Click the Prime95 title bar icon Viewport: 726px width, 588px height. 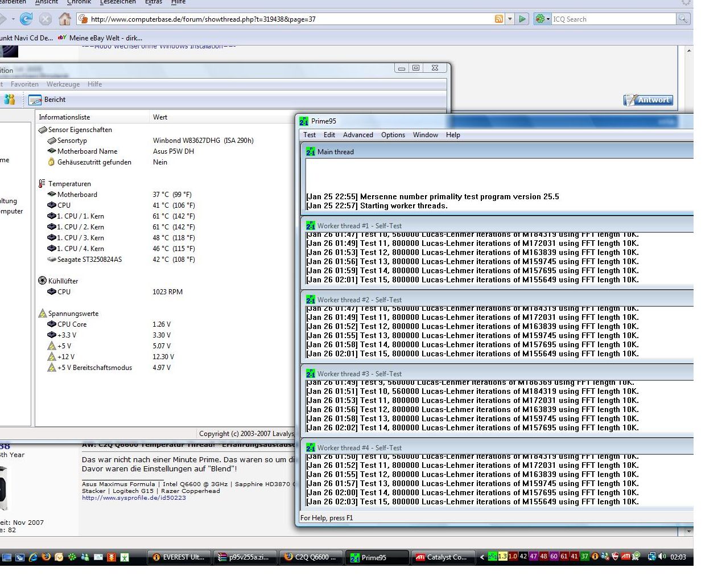point(304,121)
